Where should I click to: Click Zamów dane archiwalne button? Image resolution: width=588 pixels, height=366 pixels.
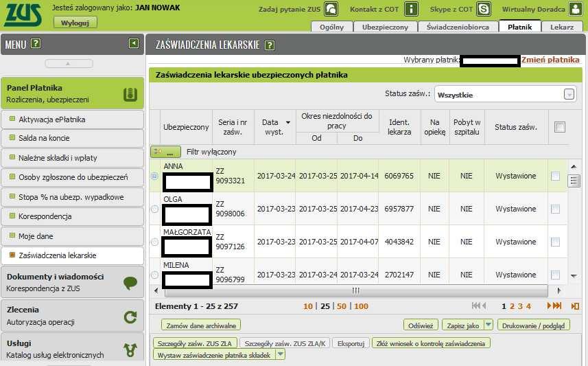click(201, 325)
